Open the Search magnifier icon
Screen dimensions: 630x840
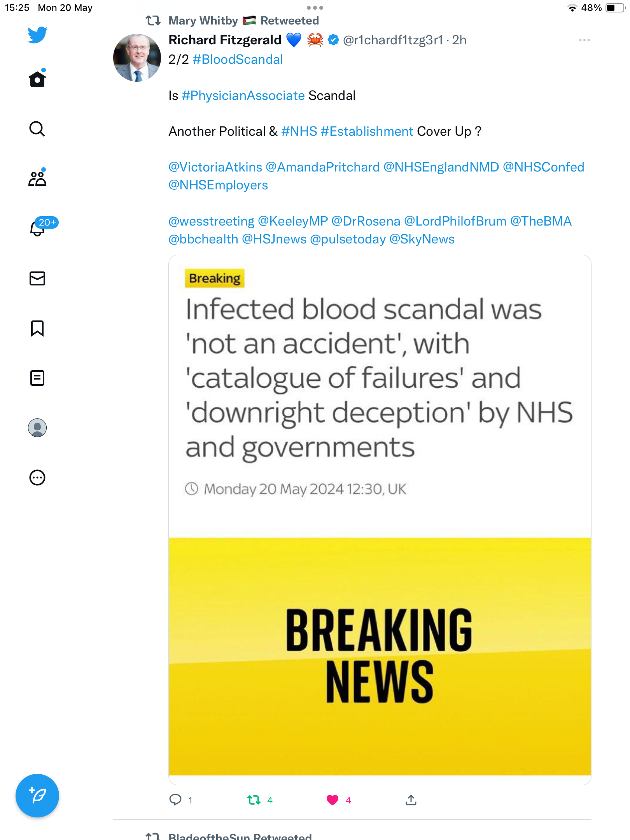(x=37, y=129)
